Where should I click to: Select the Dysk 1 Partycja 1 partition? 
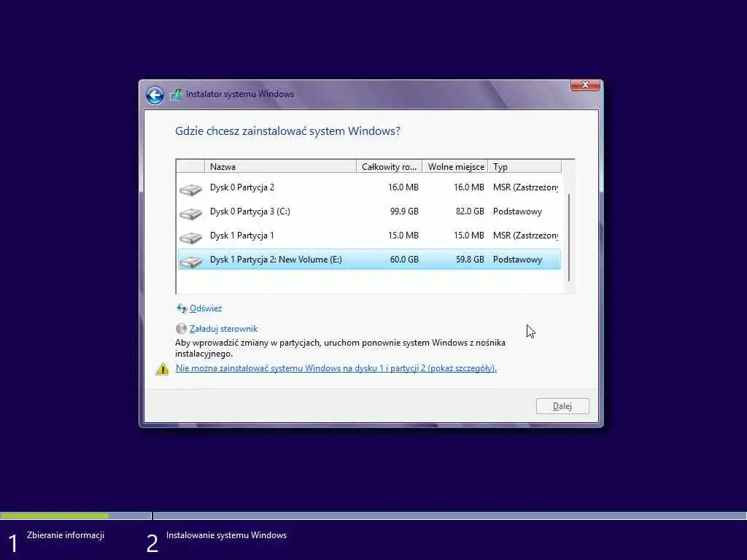(369, 236)
